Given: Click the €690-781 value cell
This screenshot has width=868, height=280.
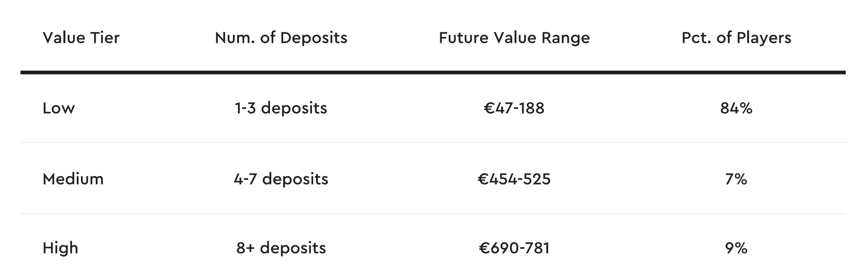Looking at the screenshot, I should point(514,248).
